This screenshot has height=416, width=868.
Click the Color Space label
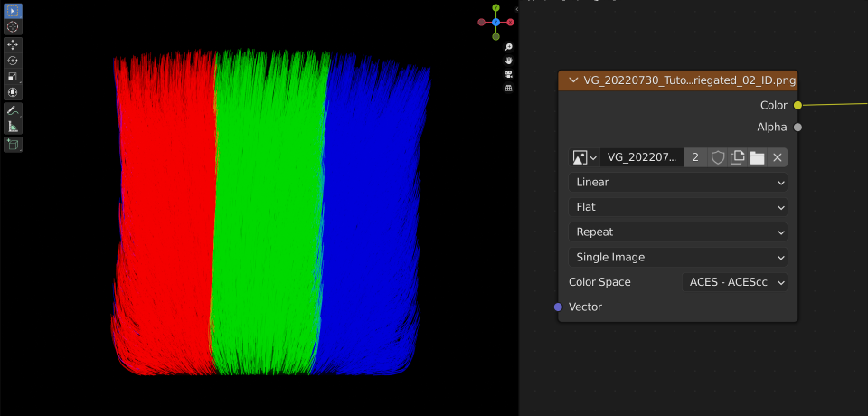click(599, 282)
